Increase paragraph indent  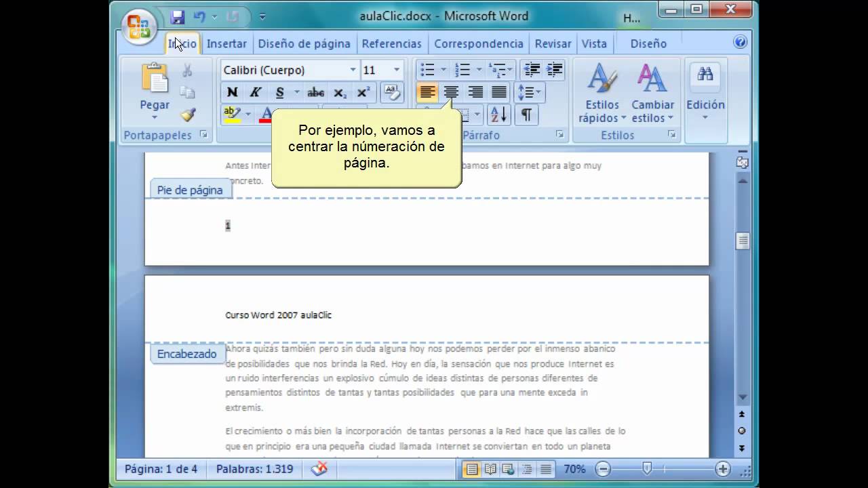(555, 69)
